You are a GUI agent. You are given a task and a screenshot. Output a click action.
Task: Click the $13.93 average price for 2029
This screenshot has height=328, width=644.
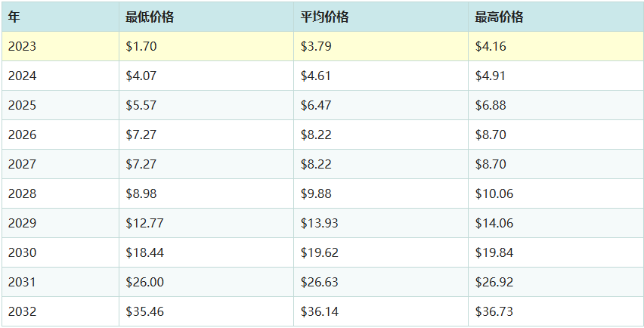pos(319,223)
